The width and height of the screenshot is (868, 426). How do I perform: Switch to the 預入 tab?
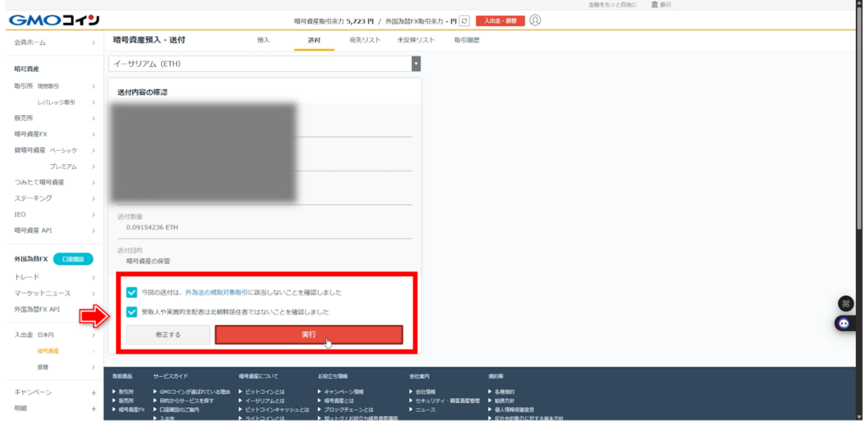[264, 40]
